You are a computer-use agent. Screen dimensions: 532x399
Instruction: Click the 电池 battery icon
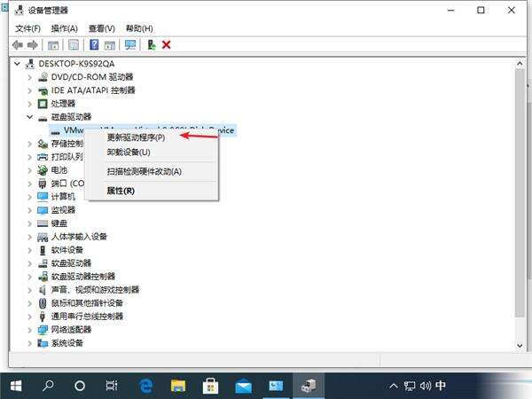[43, 170]
